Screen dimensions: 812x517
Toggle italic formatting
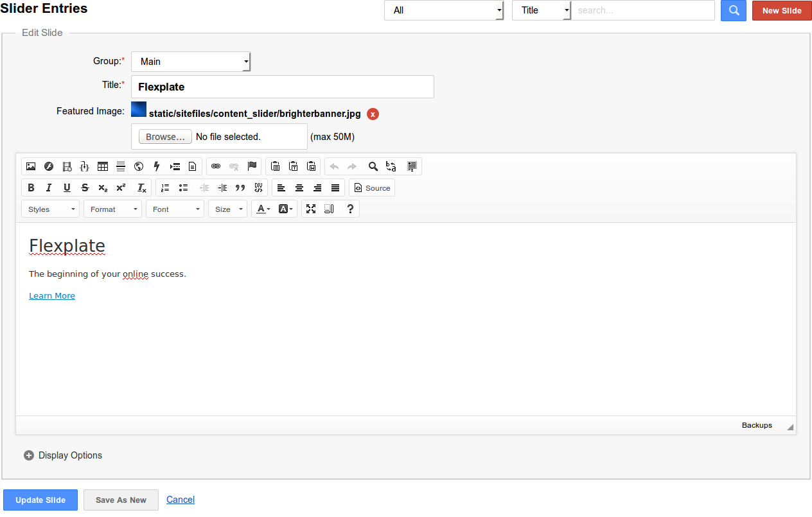pyautogui.click(x=49, y=188)
